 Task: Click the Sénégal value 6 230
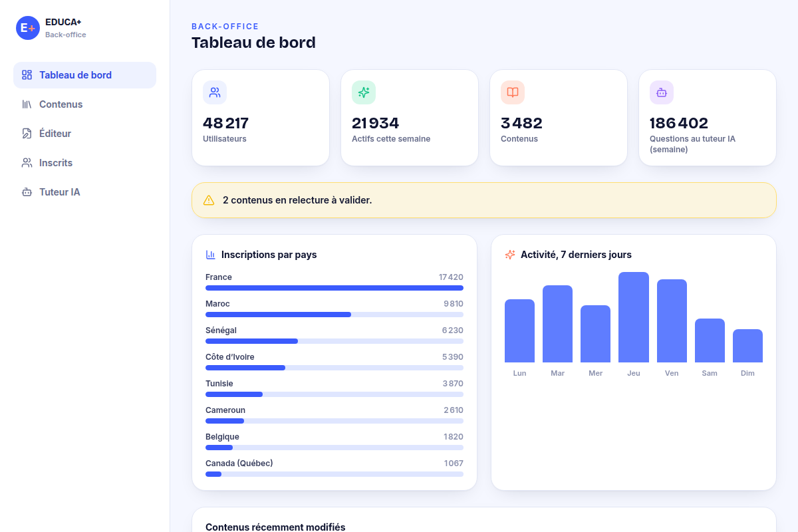453,331
